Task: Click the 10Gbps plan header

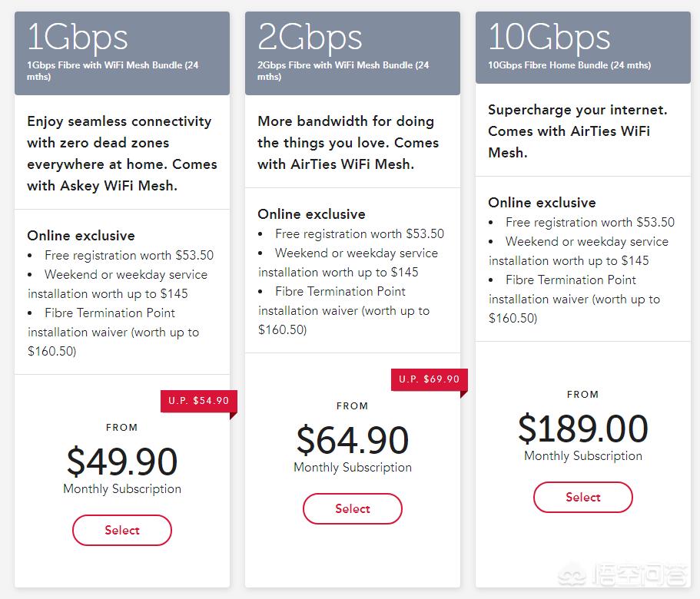Action: pos(583,48)
